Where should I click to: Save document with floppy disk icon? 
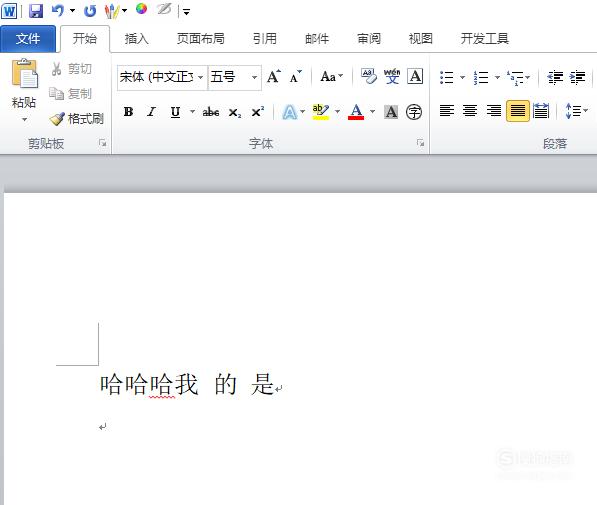36,11
